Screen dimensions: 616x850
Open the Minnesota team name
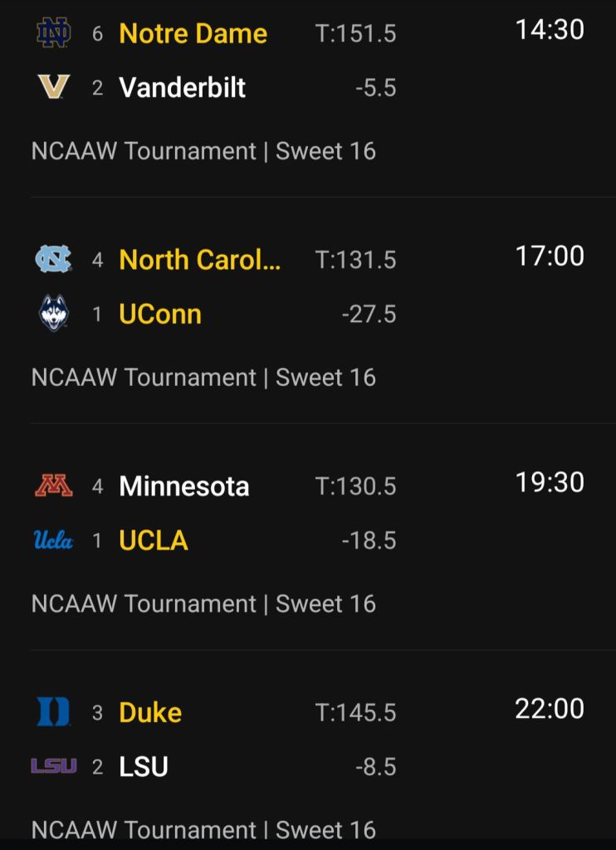pyautogui.click(x=183, y=486)
